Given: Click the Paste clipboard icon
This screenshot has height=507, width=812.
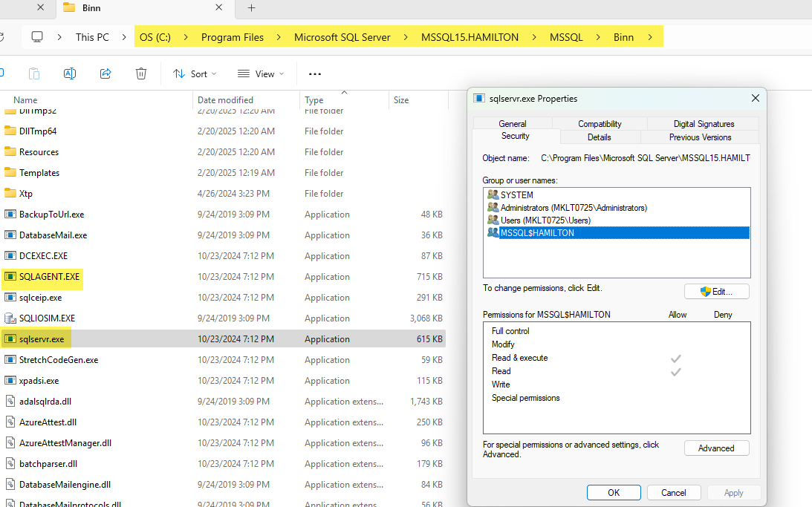Looking at the screenshot, I should point(34,73).
